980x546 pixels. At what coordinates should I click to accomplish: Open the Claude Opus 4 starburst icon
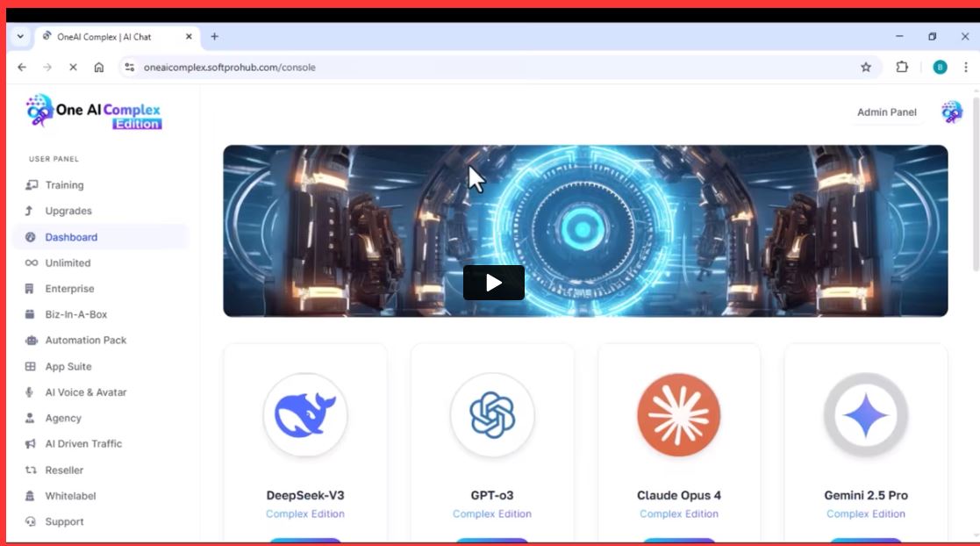coord(678,415)
